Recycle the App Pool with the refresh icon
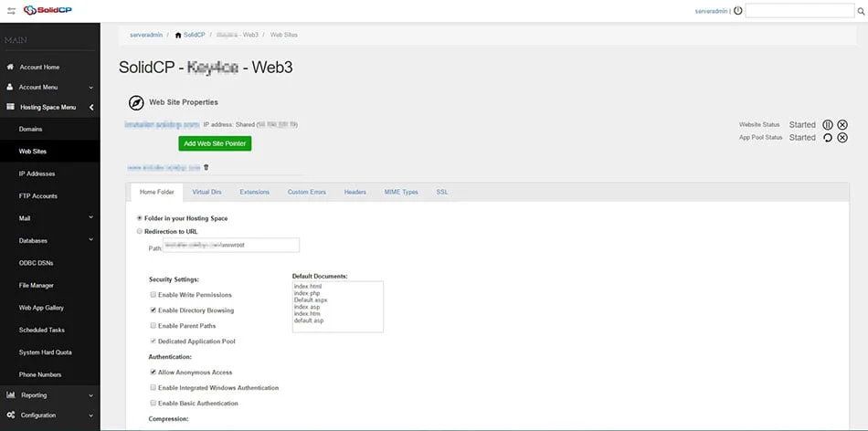Screen dimensions: 868x431 click(828, 138)
